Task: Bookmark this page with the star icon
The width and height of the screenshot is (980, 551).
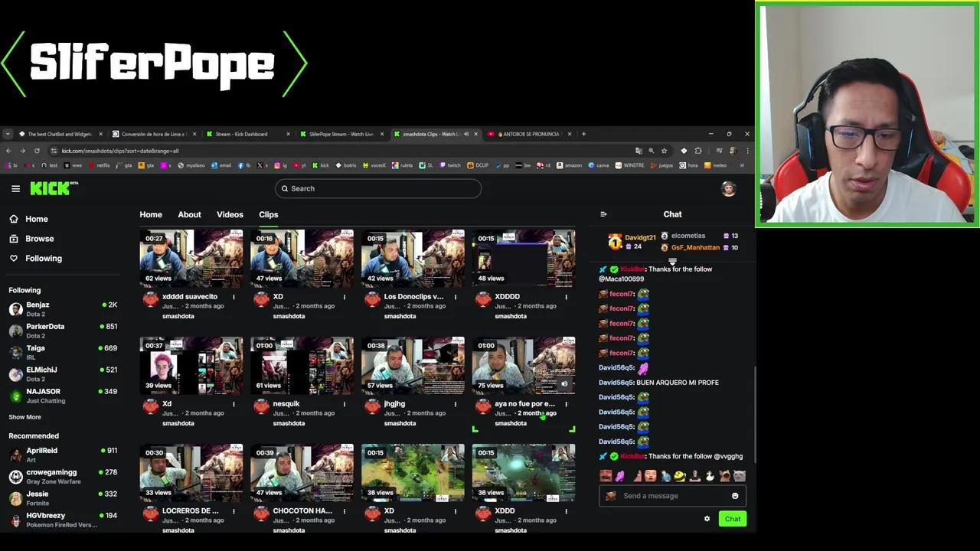Action: pyautogui.click(x=664, y=151)
